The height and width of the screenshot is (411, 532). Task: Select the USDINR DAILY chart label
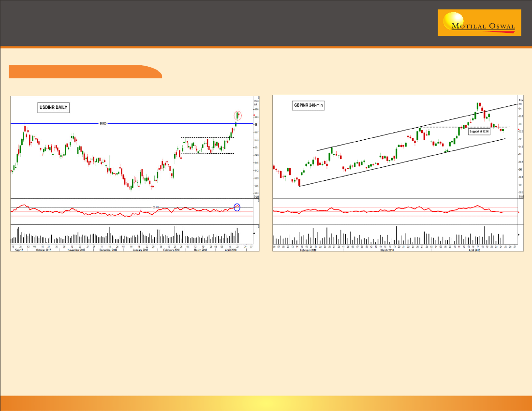[54, 107]
